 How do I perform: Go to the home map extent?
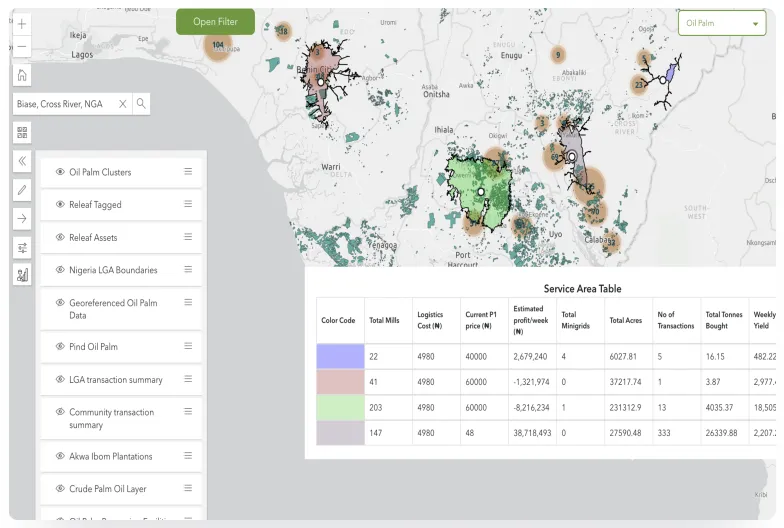pos(22,75)
